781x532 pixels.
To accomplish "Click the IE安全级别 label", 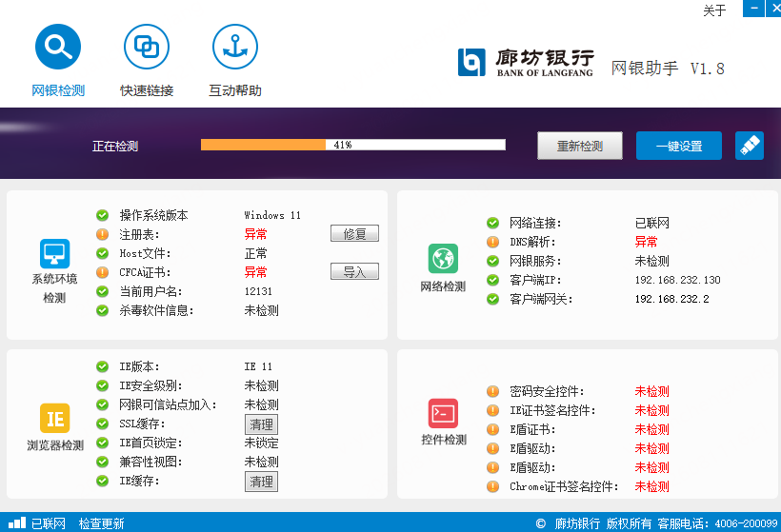I will pos(150,385).
